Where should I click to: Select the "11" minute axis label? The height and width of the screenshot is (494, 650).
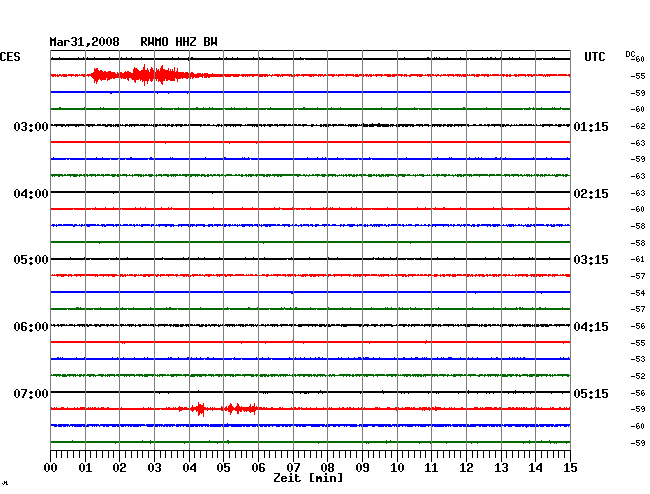click(431, 468)
